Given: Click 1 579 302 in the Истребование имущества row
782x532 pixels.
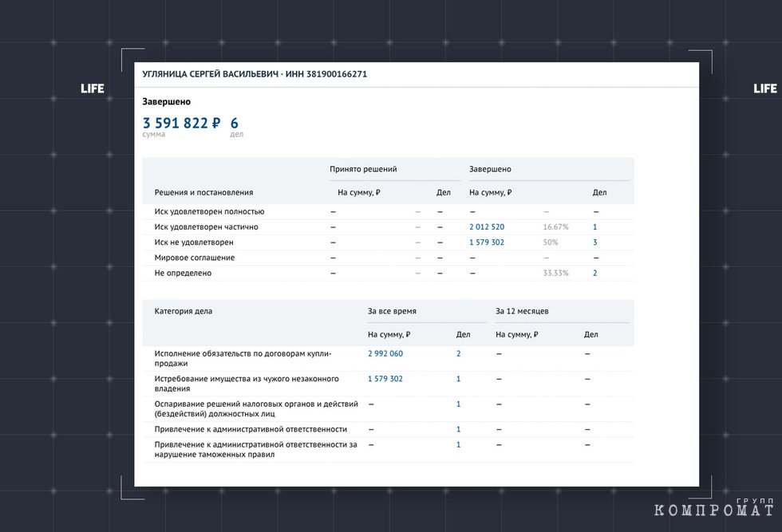Looking at the screenshot, I should pos(385,379).
